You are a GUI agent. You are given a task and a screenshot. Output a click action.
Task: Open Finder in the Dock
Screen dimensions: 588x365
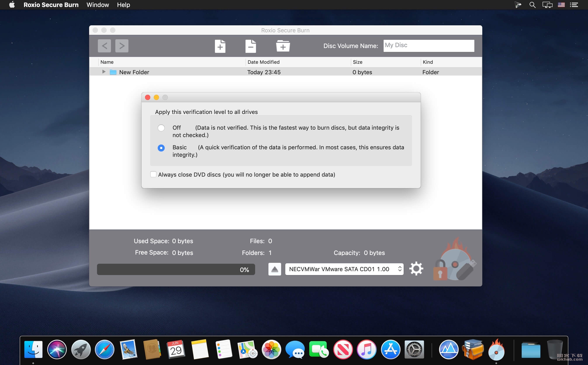tap(33, 350)
